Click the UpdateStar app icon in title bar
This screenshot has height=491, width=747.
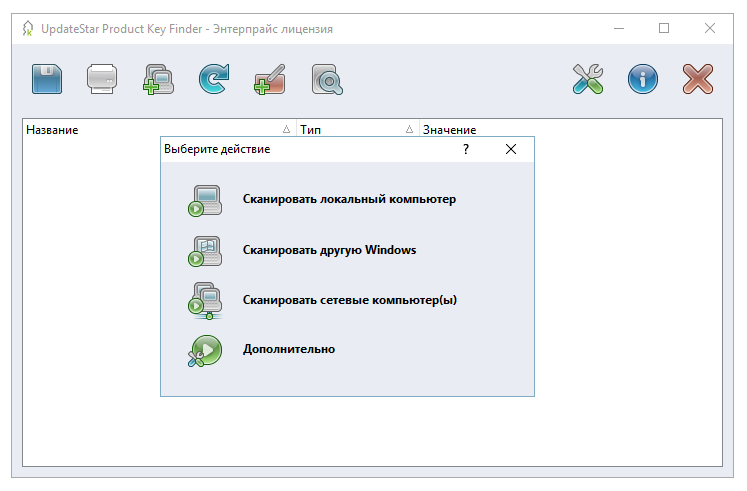click(x=28, y=29)
